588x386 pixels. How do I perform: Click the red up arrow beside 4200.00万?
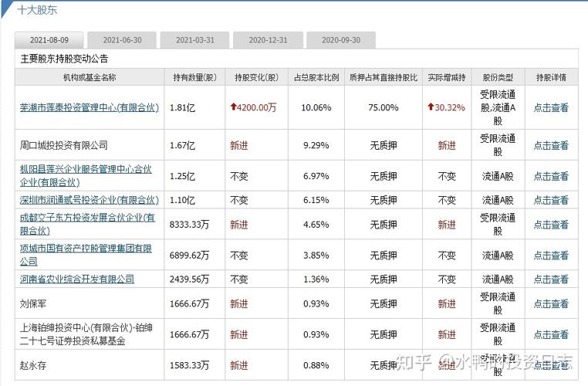point(233,108)
